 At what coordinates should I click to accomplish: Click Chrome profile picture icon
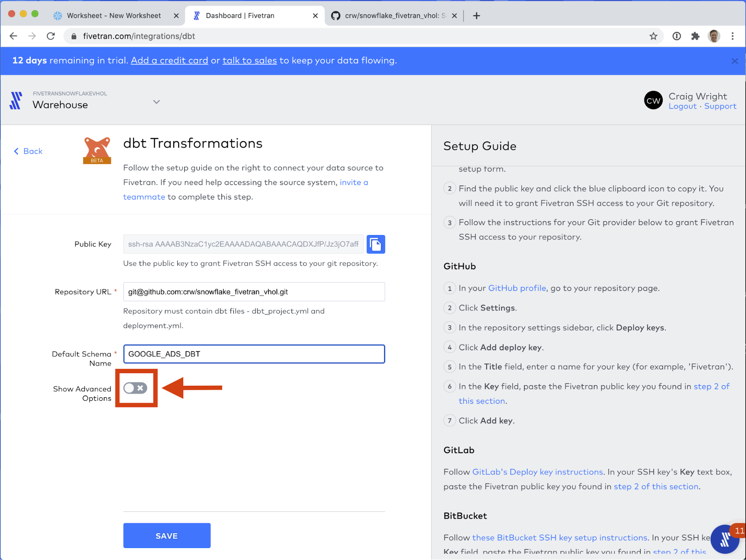tap(714, 36)
